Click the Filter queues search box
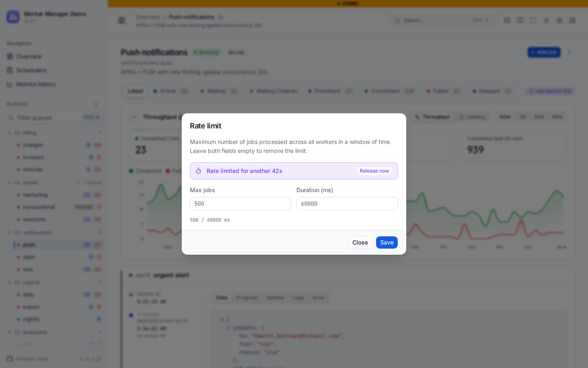Image resolution: width=588 pixels, height=368 pixels. pyautogui.click(x=54, y=118)
